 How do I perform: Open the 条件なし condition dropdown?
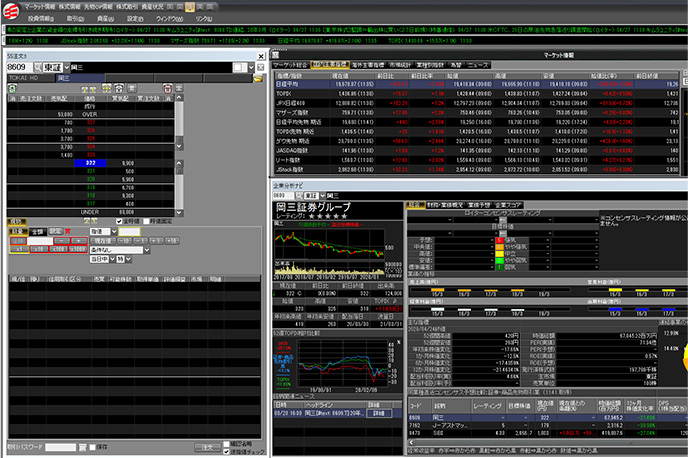tap(147, 250)
